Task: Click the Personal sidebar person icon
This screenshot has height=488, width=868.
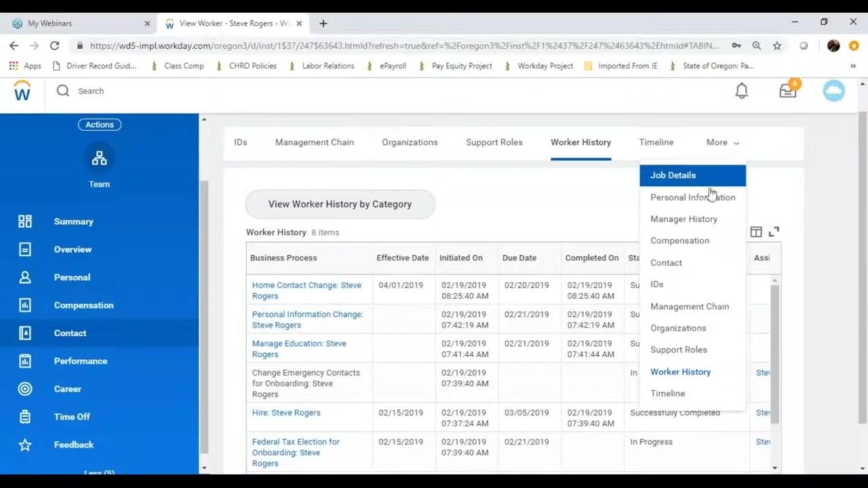Action: click(x=25, y=277)
